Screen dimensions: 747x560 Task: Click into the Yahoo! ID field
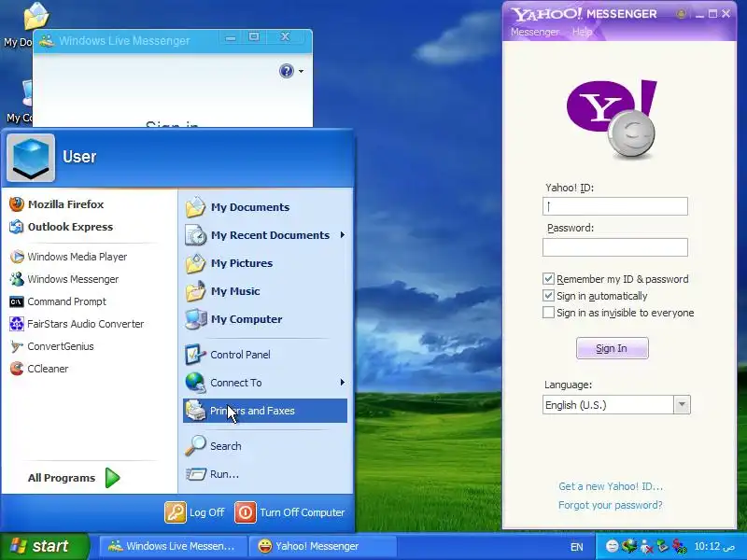615,206
